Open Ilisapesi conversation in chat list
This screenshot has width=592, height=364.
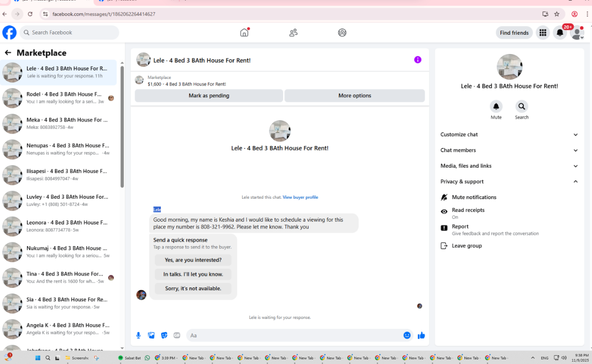[59, 175]
